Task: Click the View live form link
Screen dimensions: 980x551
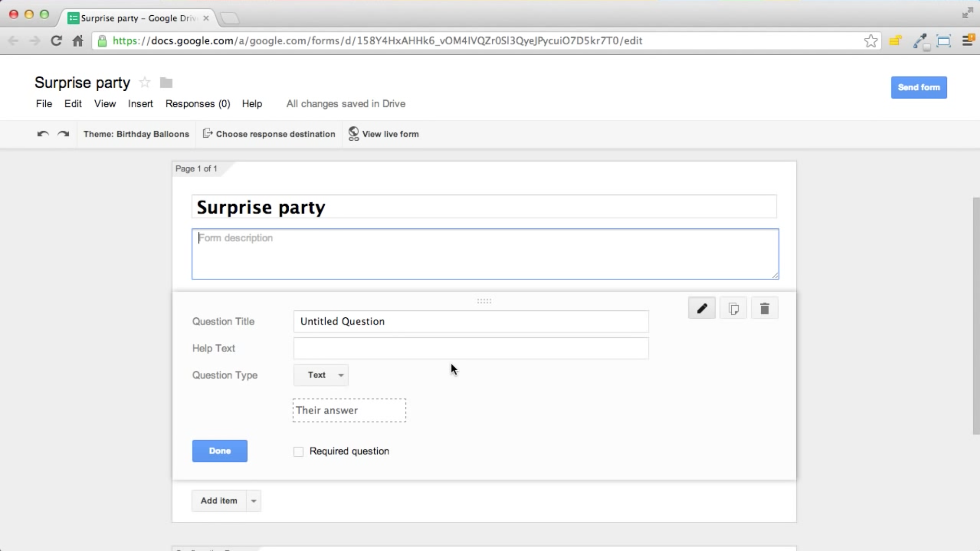Action: point(384,134)
